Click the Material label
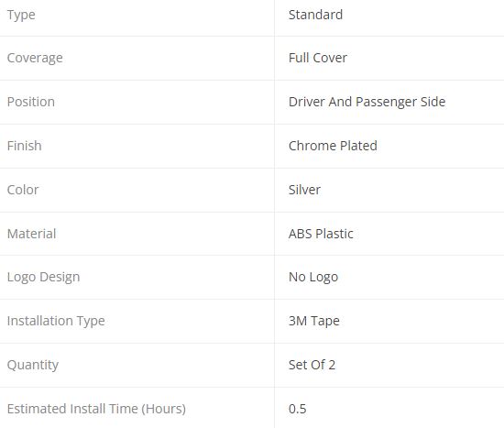 [31, 234]
